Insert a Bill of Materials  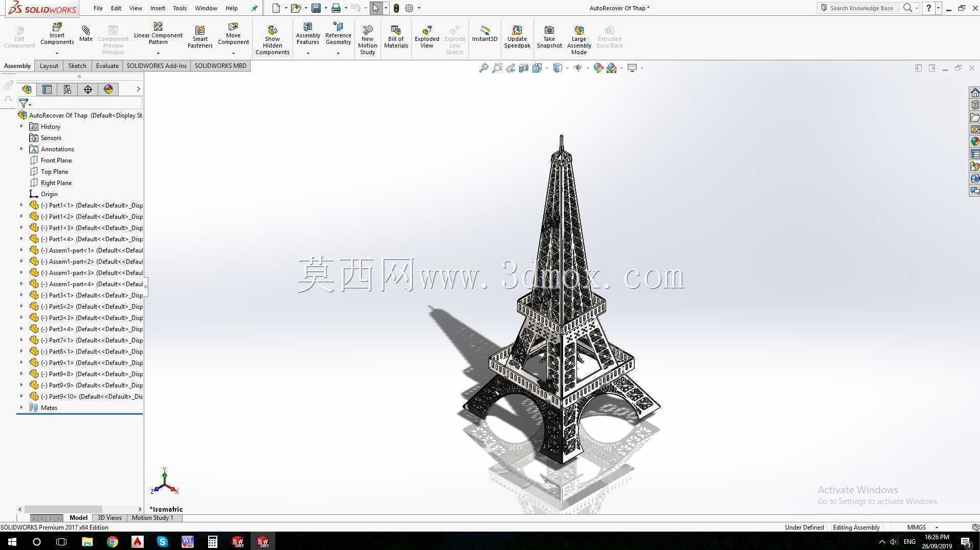[x=396, y=37]
